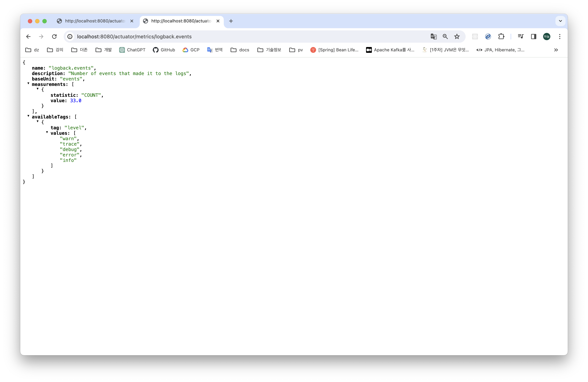Click the browser back arrow
Viewport: 588px width, 382px height.
pos(28,37)
